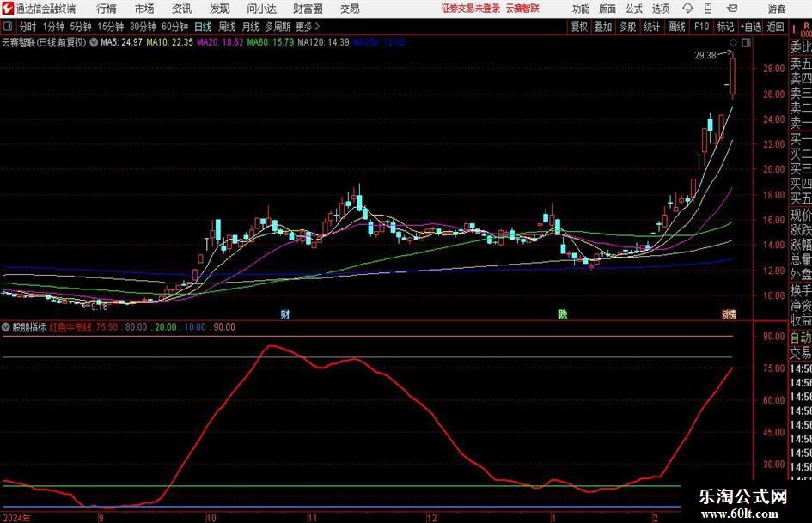This screenshot has width=812, height=523.
Task: Click 统计 statistics button
Action: pos(651,27)
